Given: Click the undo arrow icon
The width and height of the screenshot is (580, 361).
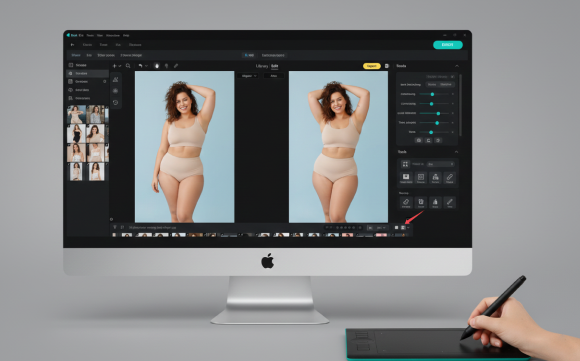Looking at the screenshot, I should [141, 66].
